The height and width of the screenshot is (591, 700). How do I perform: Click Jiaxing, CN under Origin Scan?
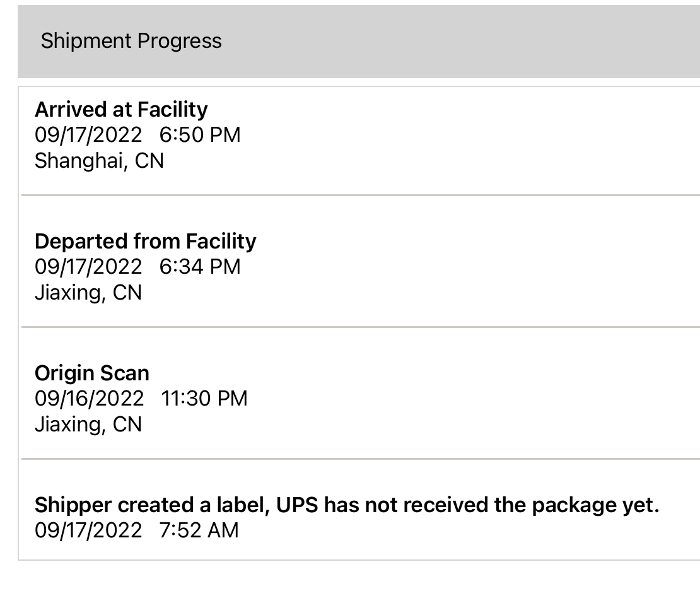pos(88,424)
